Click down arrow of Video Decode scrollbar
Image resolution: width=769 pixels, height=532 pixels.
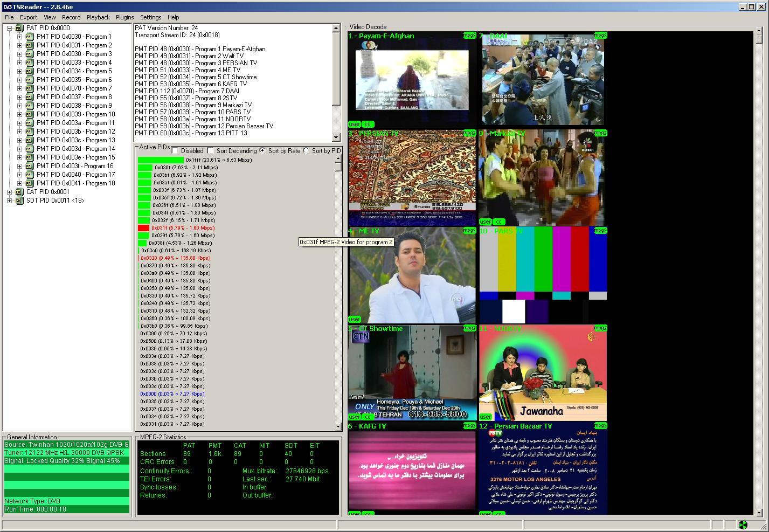[759, 513]
